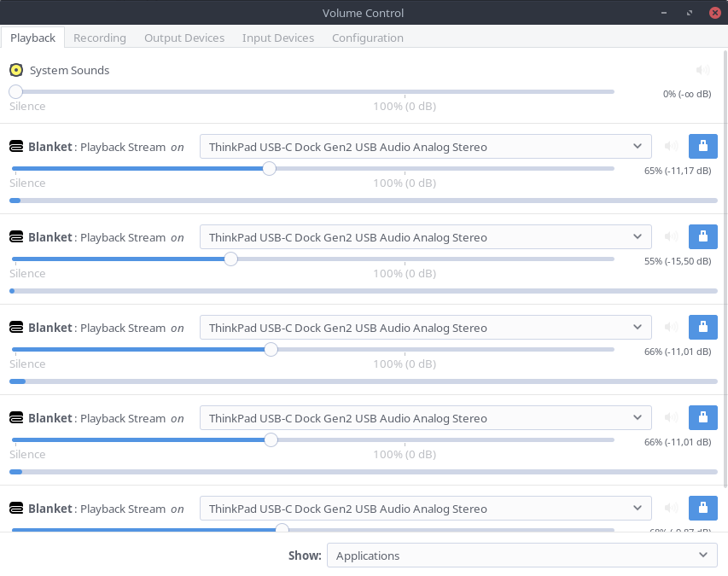Switch to the Output Devices tab
Image resolution: width=728 pixels, height=576 pixels.
(184, 38)
